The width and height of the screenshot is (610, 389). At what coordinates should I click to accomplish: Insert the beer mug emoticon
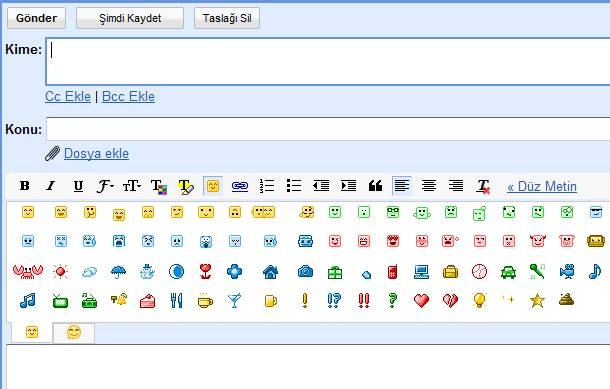271,301
